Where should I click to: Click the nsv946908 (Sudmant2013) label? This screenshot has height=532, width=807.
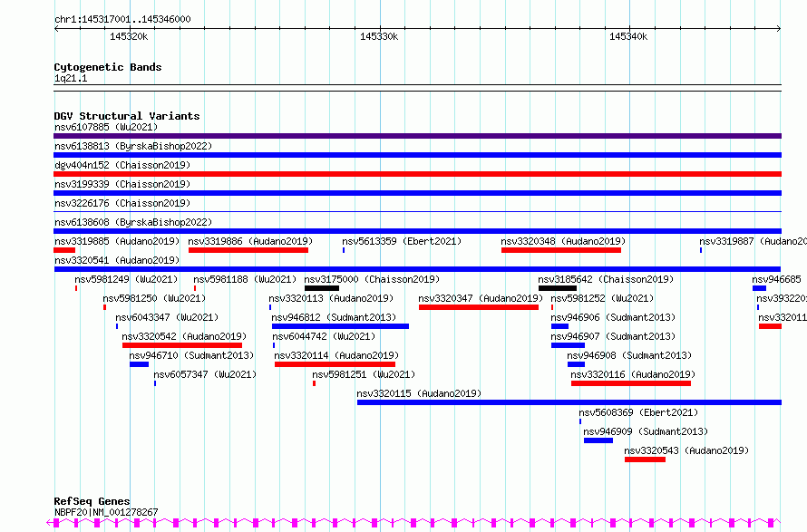629,355
